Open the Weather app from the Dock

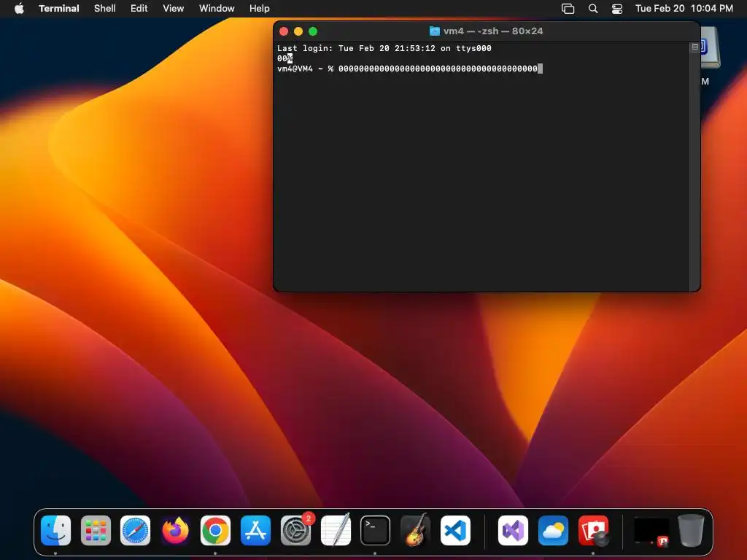point(553,531)
